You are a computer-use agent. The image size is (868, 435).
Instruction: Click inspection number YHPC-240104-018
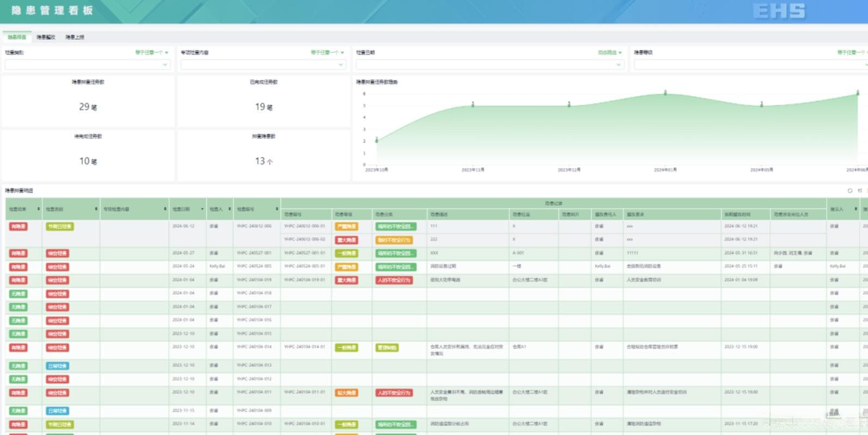[x=254, y=293]
